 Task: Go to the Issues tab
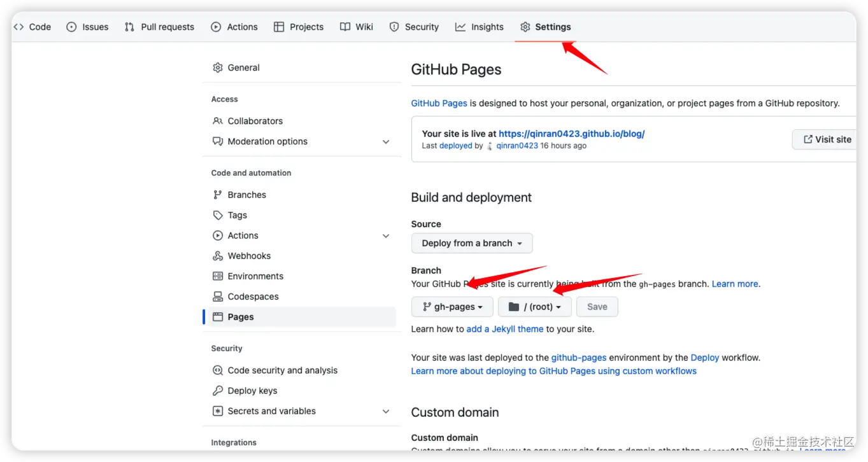[x=88, y=27]
